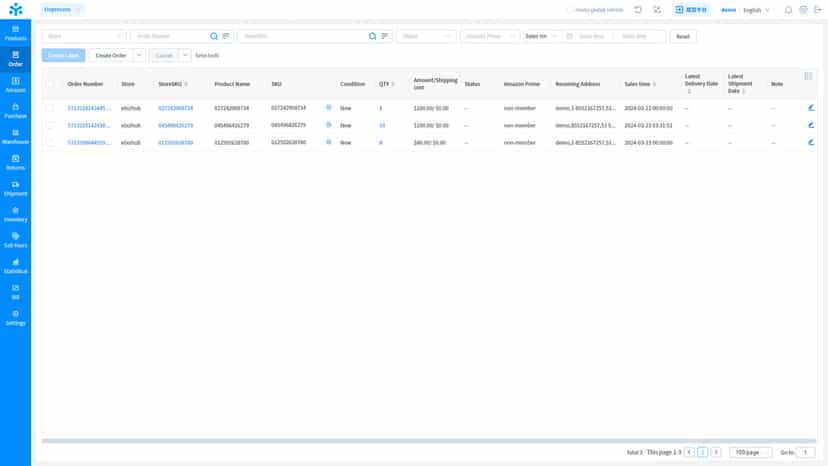This screenshot has width=828, height=466.
Task: Check the first order row checkbox
Action: pos(50,108)
